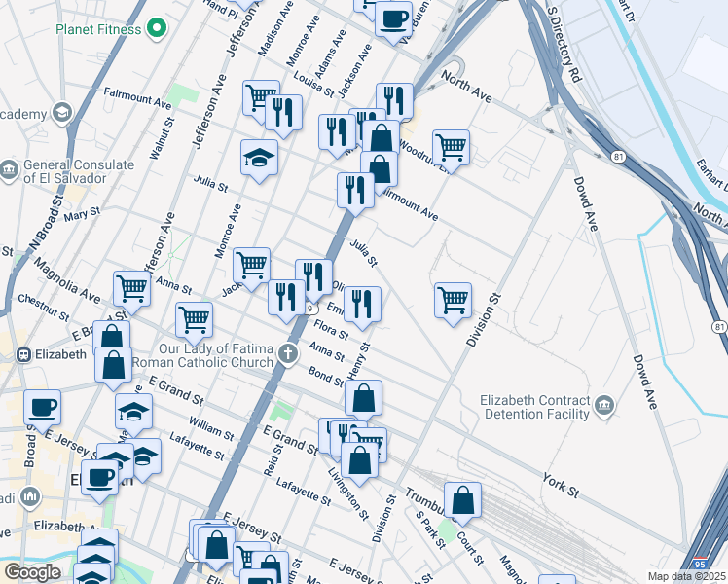728x584 pixels.
Task: Click the Planet Fitness green location pin
Action: coord(157,28)
